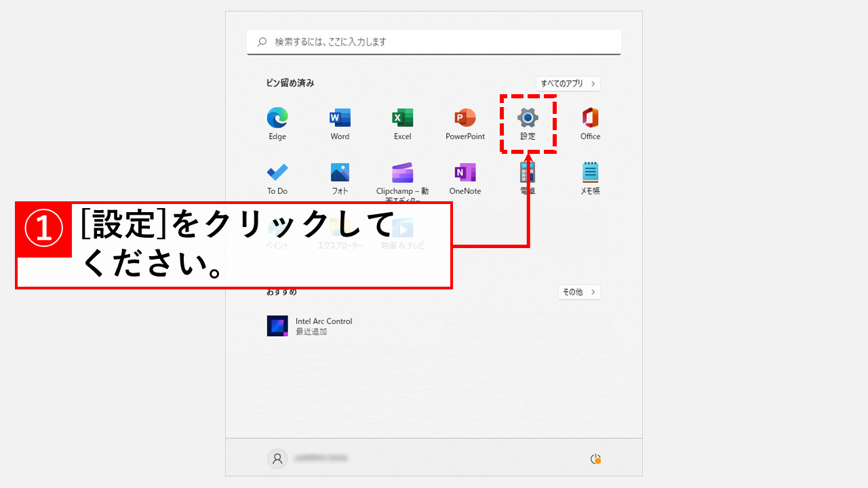Click the search input field
Image resolution: width=868 pixels, height=488 pixels.
pyautogui.click(x=433, y=41)
